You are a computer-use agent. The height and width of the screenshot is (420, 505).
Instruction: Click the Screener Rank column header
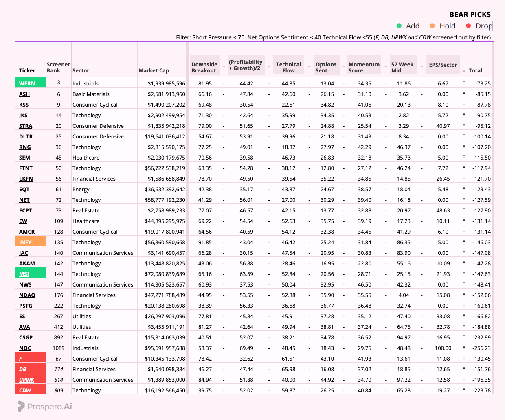58,67
